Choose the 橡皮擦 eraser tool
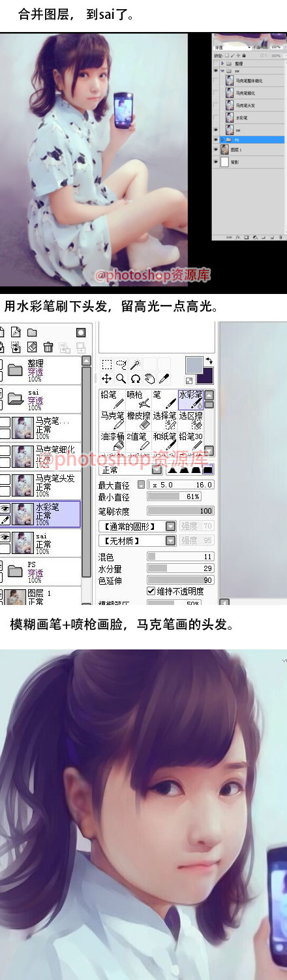The image size is (287, 980). (x=138, y=419)
